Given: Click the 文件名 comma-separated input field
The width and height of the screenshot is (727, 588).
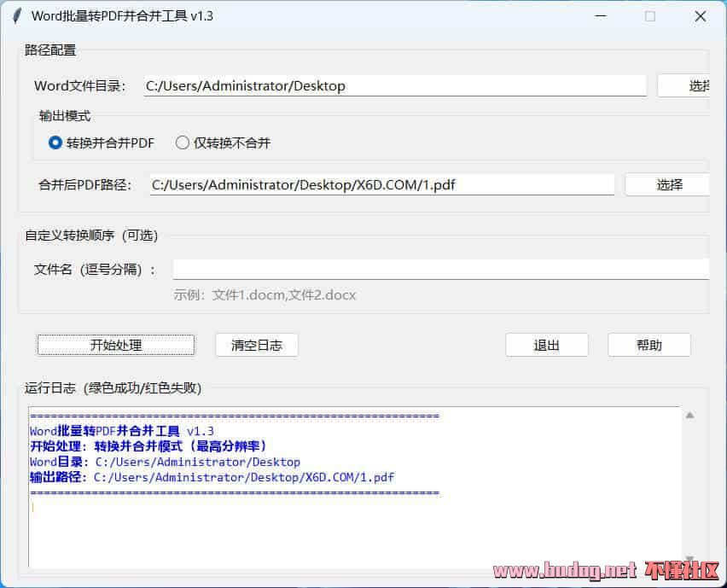Looking at the screenshot, I should [439, 268].
